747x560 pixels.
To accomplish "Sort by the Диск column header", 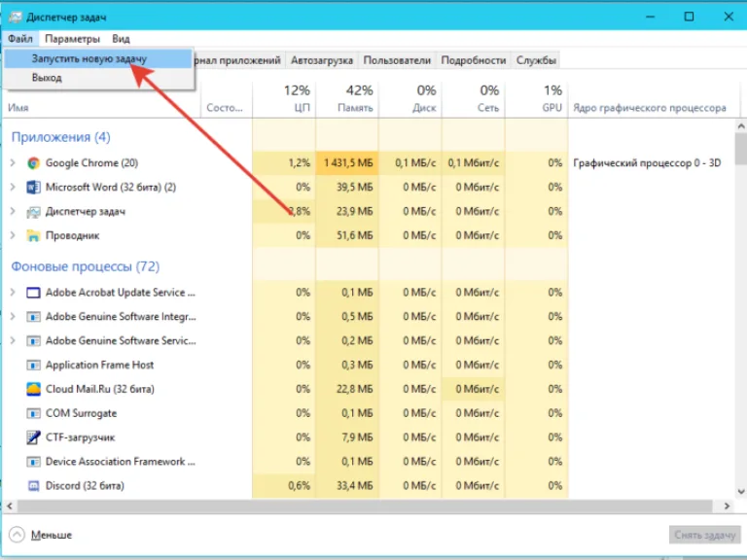I will pos(410,99).
